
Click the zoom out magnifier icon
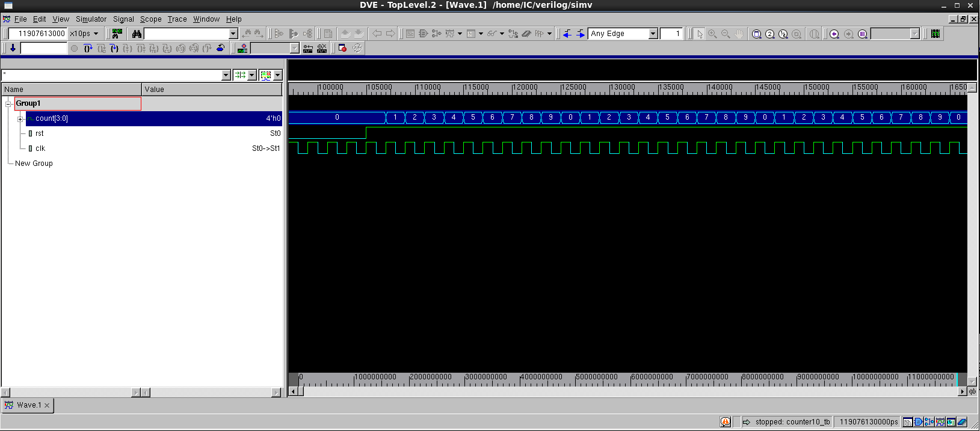(x=726, y=34)
